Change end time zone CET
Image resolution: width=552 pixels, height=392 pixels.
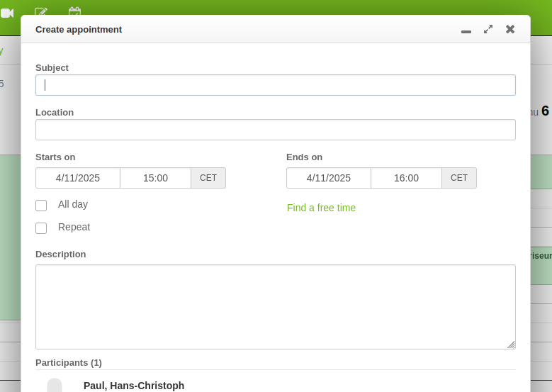(459, 178)
